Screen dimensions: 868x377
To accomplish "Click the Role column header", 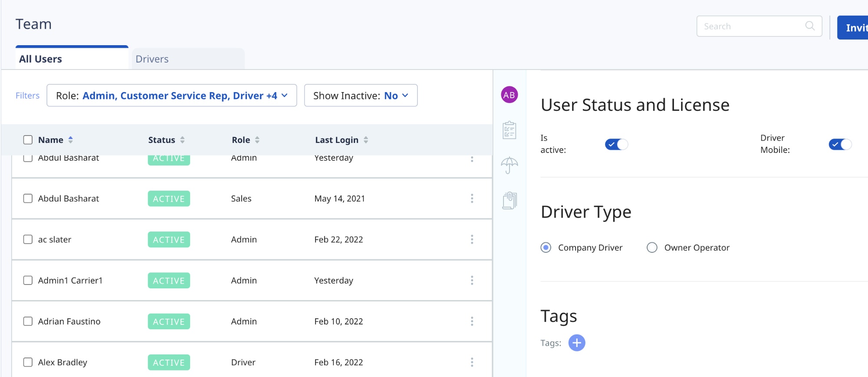I will [x=241, y=140].
